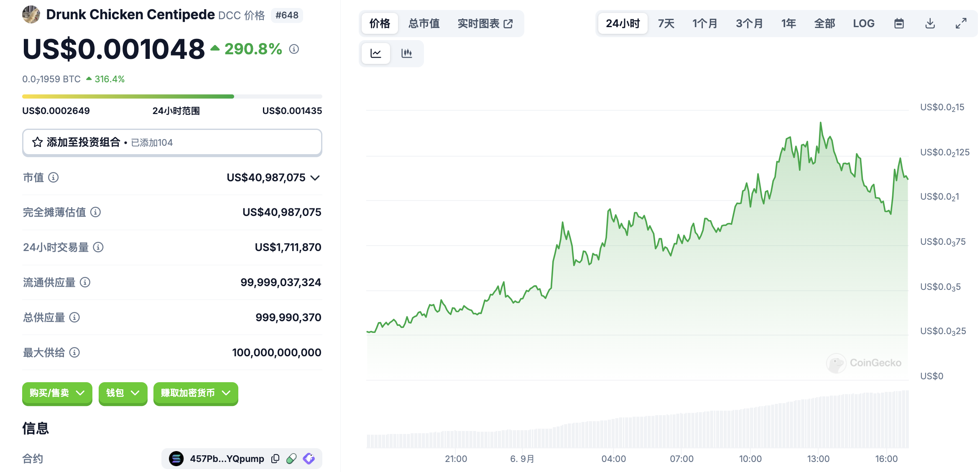Open the calendar date range picker
This screenshot has width=980, height=472.
tap(899, 23)
